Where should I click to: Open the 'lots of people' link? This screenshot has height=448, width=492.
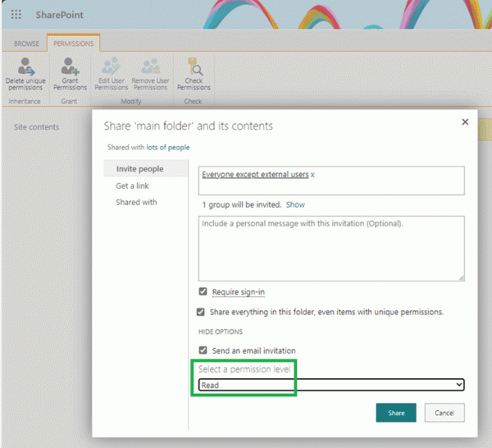pyautogui.click(x=168, y=147)
